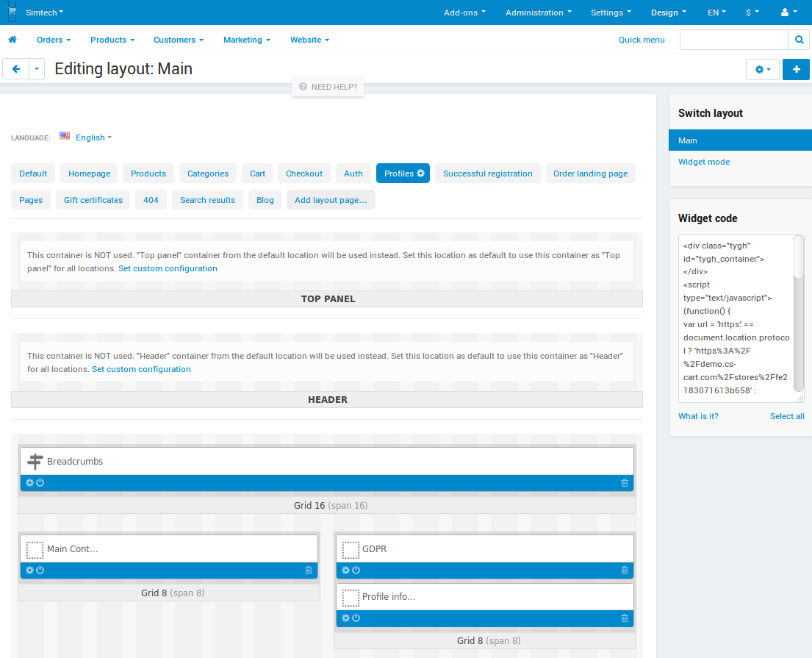Open Profile info block gear settings
This screenshot has height=658, width=812.
pos(345,618)
